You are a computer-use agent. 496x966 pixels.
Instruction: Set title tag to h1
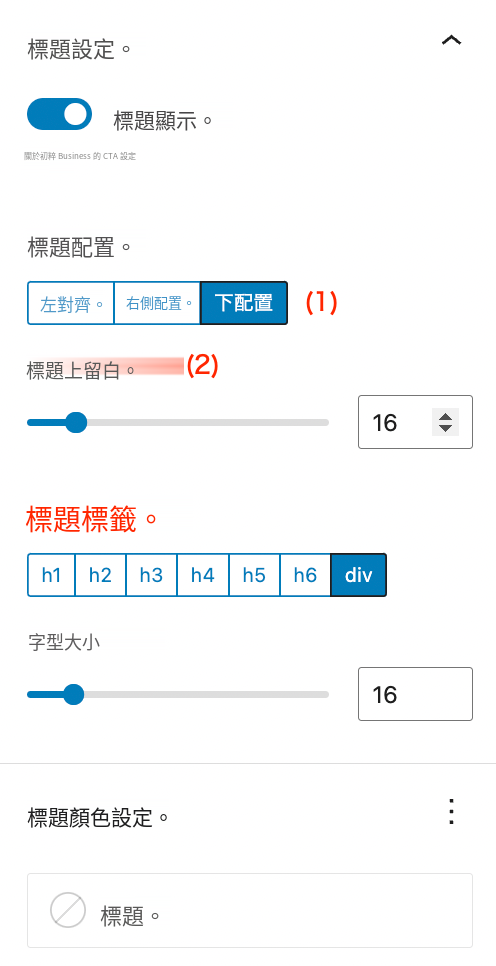pos(51,575)
